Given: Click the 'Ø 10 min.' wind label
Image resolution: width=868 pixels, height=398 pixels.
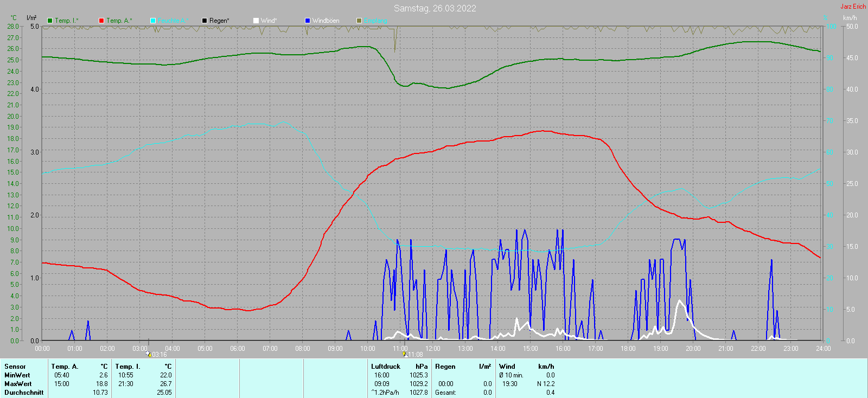Looking at the screenshot, I should pyautogui.click(x=512, y=375).
